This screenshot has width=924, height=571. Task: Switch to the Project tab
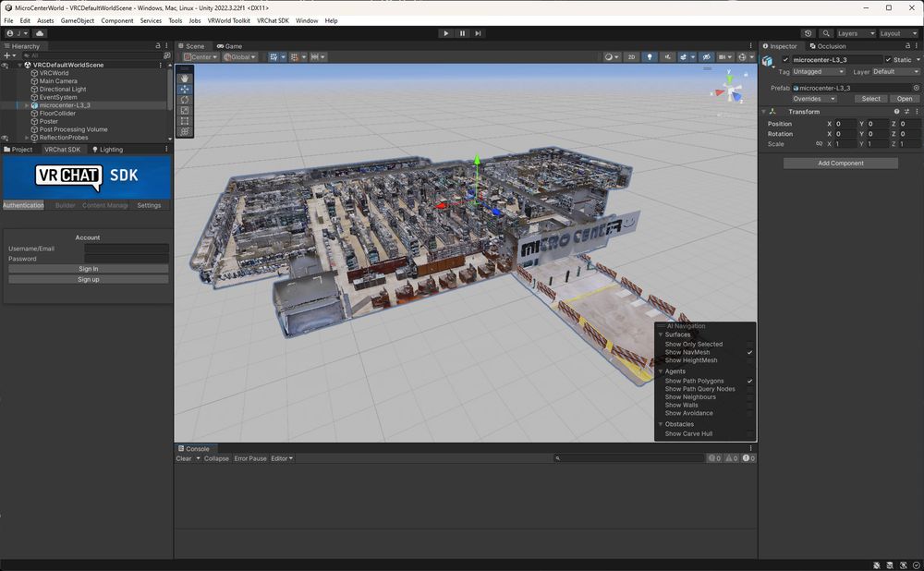pyautogui.click(x=18, y=150)
